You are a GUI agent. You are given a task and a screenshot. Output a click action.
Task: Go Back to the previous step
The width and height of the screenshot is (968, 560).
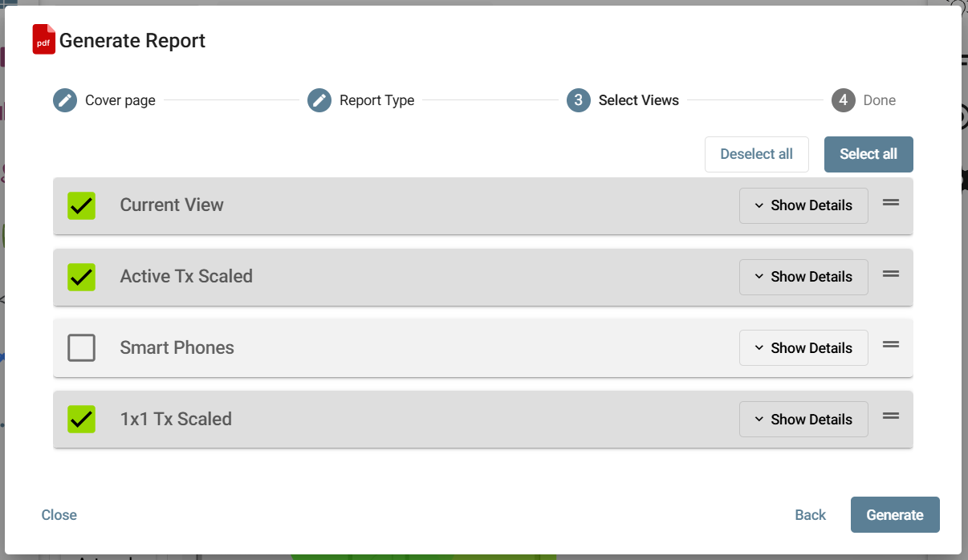pos(810,515)
